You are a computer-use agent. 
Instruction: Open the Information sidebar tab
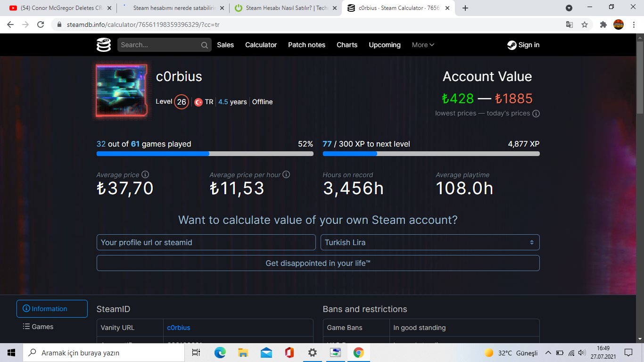point(52,309)
